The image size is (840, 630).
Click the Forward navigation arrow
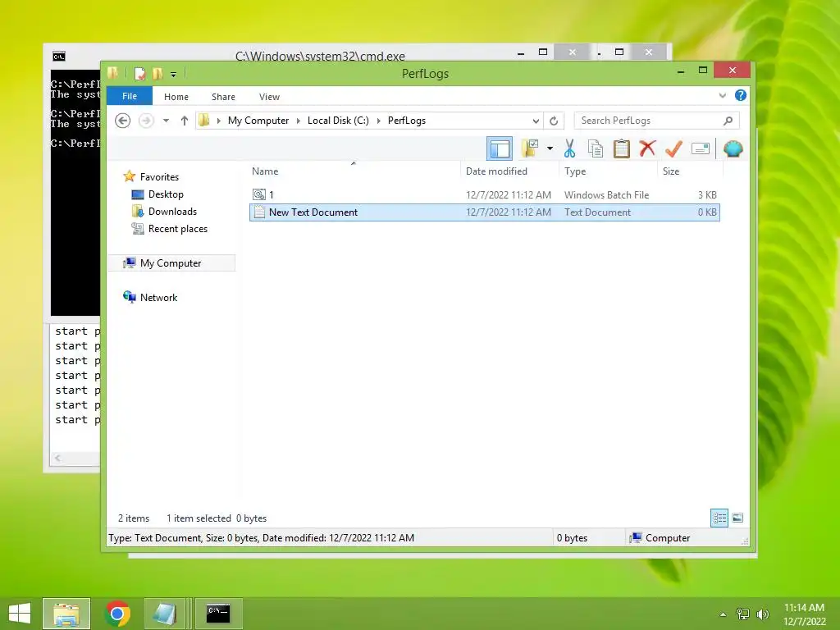[146, 121]
